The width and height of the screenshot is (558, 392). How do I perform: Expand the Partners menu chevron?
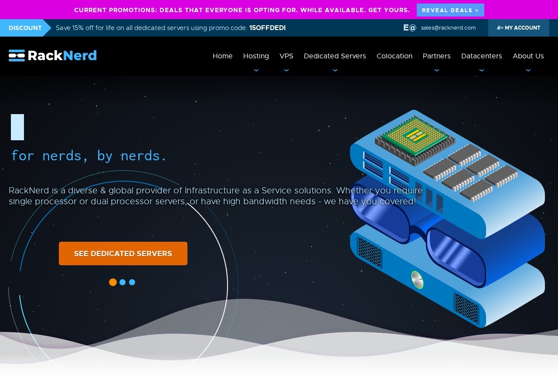pos(437,70)
